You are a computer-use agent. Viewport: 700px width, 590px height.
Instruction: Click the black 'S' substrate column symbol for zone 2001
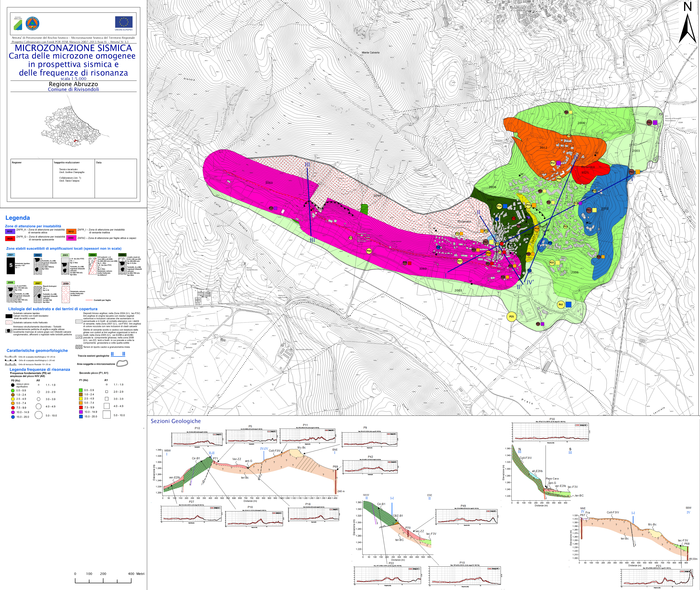[x=11, y=265]
